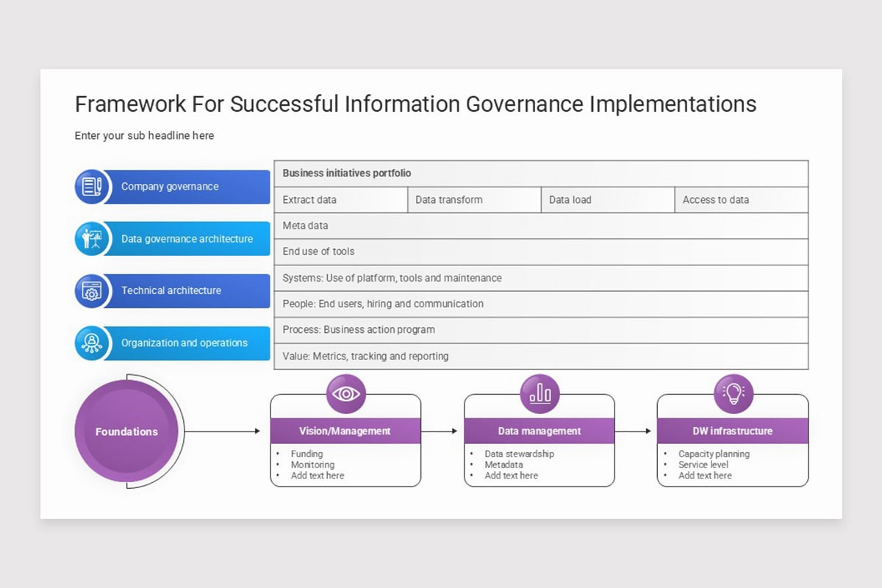Click the eye icon above Vision/Management
Image resolution: width=882 pixels, height=588 pixels.
tap(346, 394)
